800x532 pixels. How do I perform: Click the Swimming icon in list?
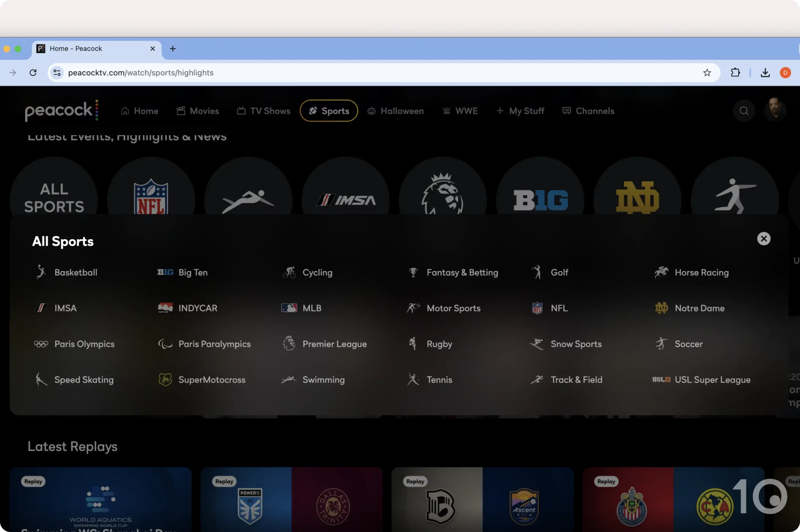coord(289,380)
